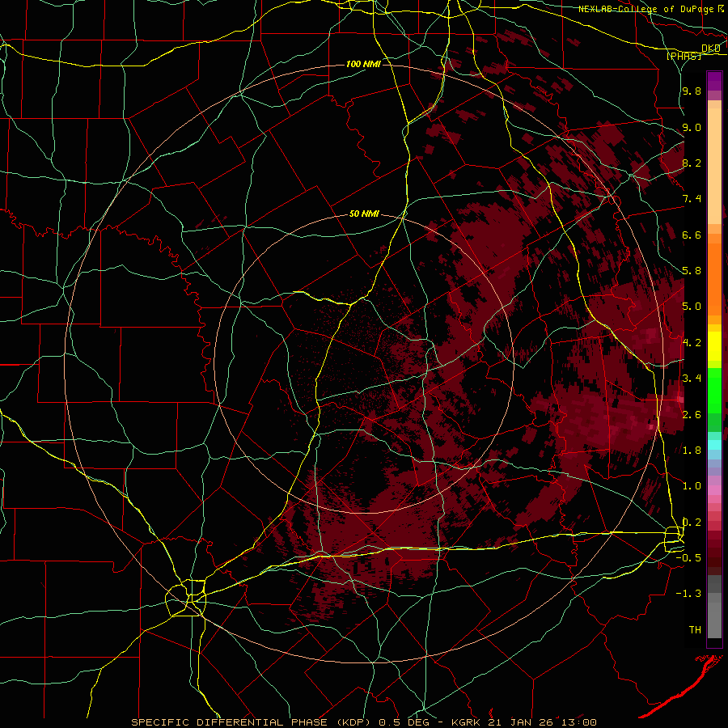
Task: Click the 5.8 color scale value
Action: pos(692,271)
